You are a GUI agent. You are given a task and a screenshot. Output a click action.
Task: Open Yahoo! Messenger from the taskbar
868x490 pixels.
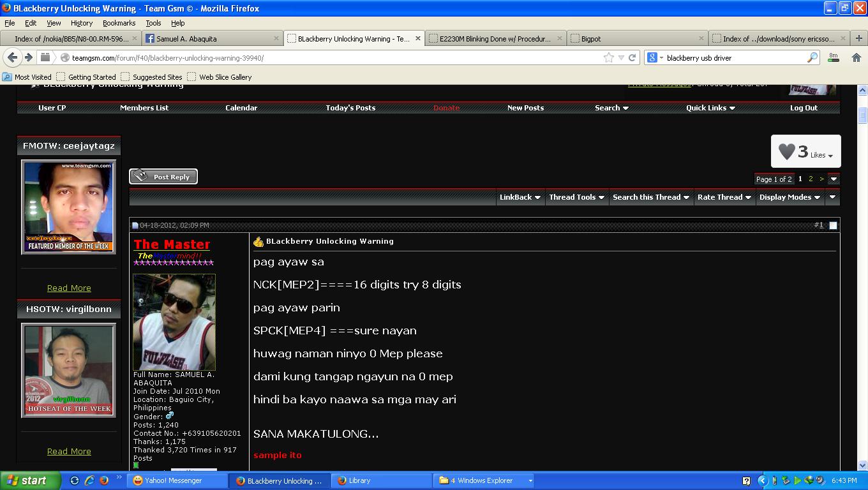click(177, 480)
